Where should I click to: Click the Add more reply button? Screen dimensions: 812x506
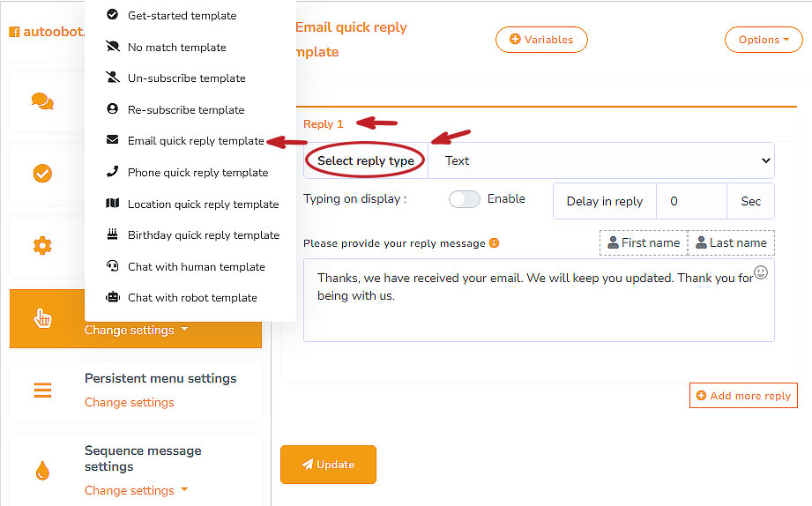(x=743, y=396)
